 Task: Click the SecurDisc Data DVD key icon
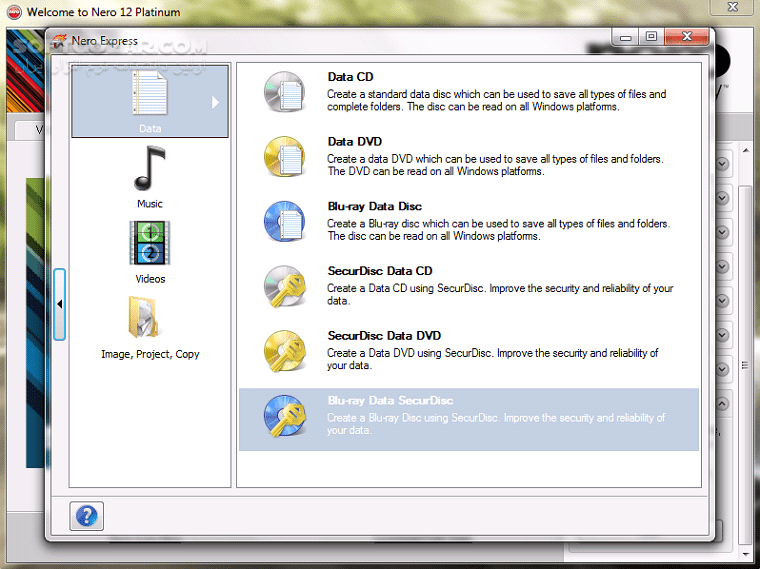click(283, 351)
